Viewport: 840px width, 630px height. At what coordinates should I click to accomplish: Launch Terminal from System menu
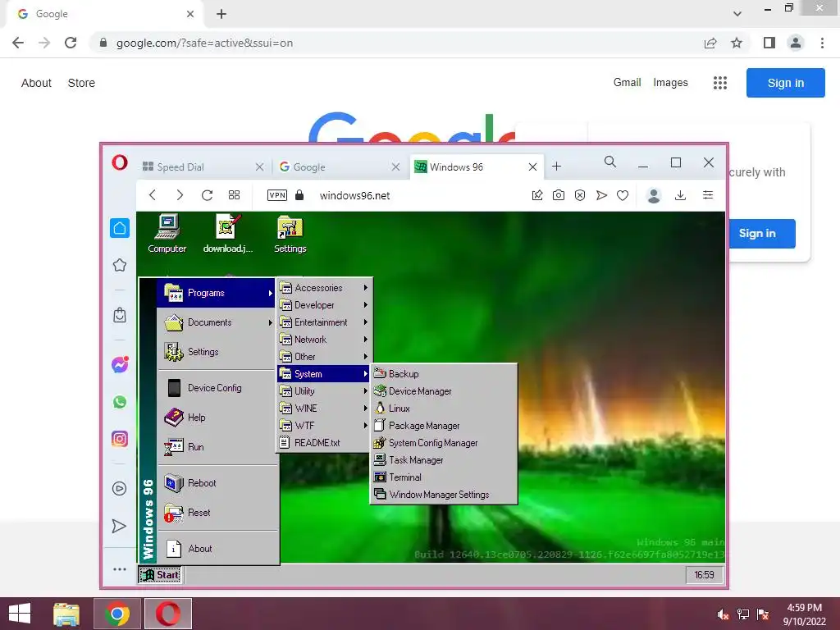(x=444, y=477)
